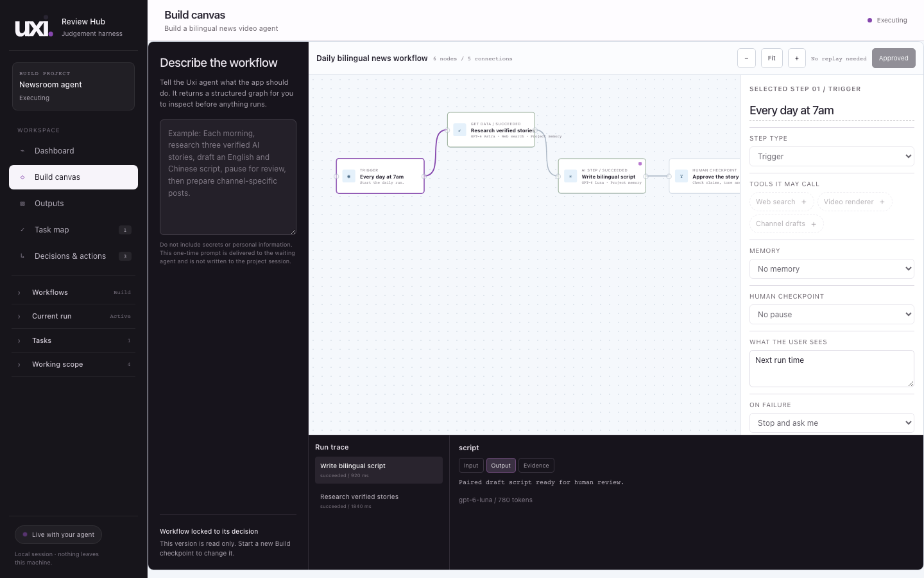924x578 pixels.
Task: Open the Newsroom agent build project card
Action: pyautogui.click(x=73, y=86)
